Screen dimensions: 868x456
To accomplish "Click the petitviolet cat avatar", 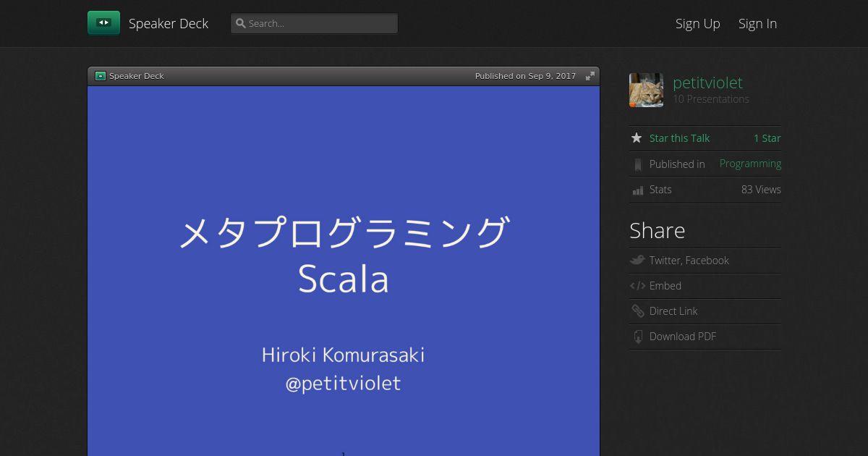I will pyautogui.click(x=646, y=90).
